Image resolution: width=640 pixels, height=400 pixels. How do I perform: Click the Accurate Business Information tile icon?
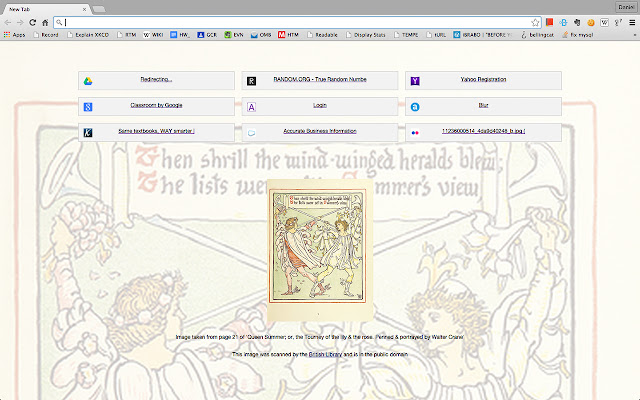251,133
